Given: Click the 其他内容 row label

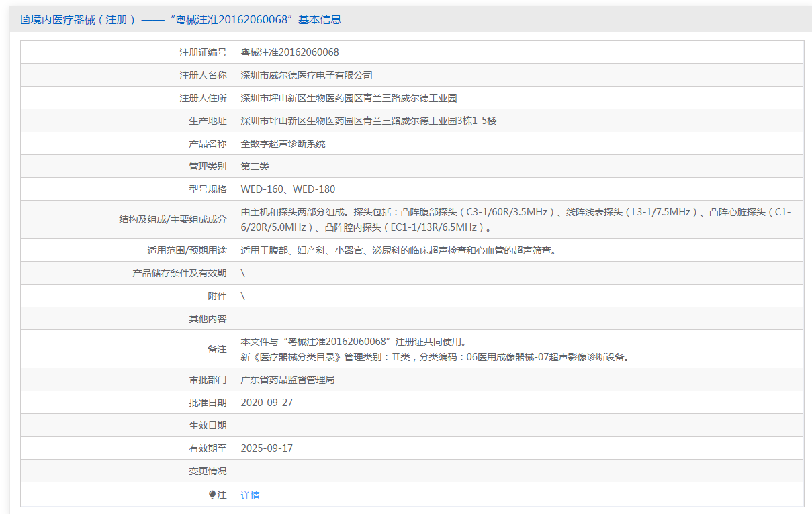Looking at the screenshot, I should point(208,319).
